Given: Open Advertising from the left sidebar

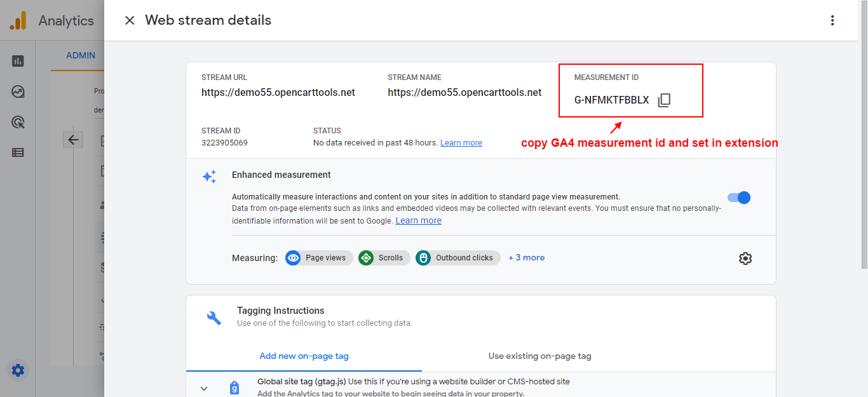Looking at the screenshot, I should click(18, 122).
